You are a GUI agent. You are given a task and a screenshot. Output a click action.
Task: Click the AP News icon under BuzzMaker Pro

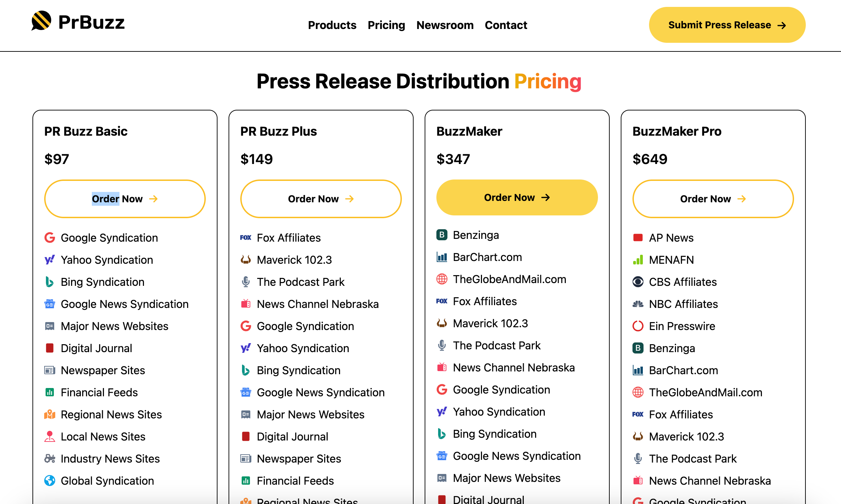coord(638,238)
